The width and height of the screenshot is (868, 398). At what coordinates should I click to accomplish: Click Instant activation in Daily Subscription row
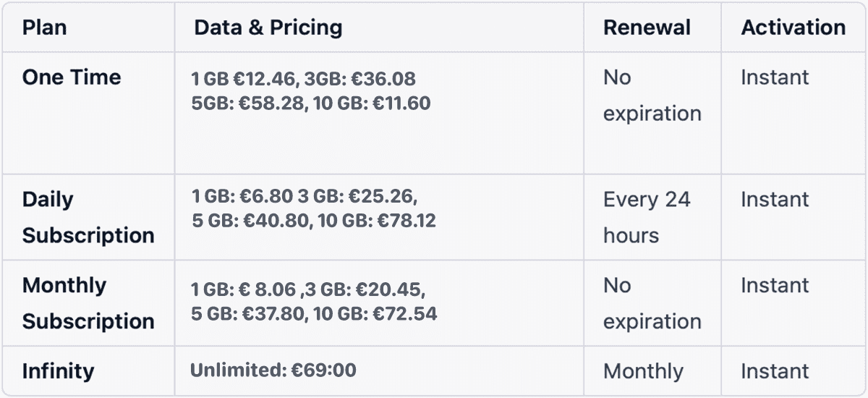[x=775, y=200]
